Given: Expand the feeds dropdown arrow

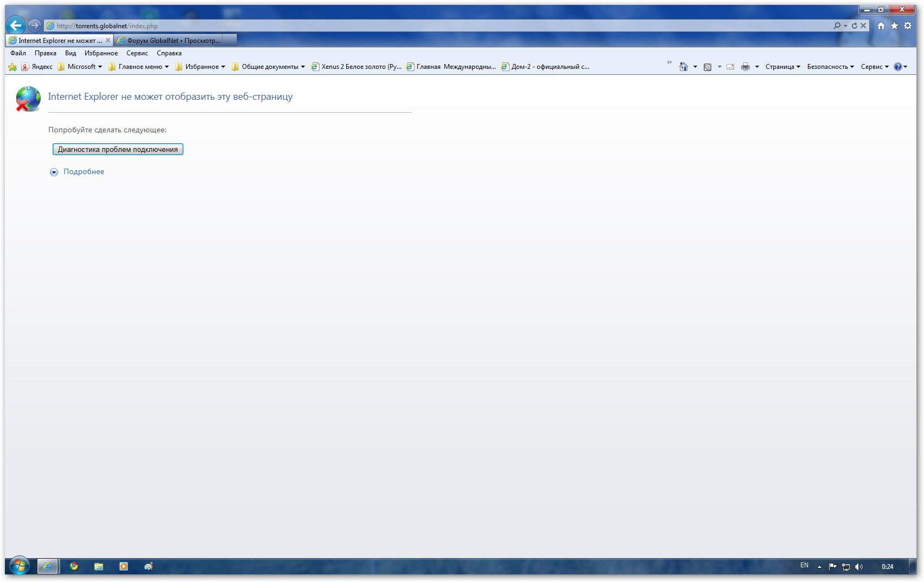Looking at the screenshot, I should tap(719, 67).
